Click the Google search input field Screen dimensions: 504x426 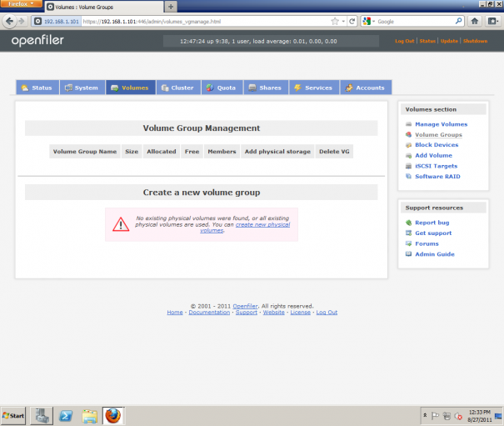point(416,21)
